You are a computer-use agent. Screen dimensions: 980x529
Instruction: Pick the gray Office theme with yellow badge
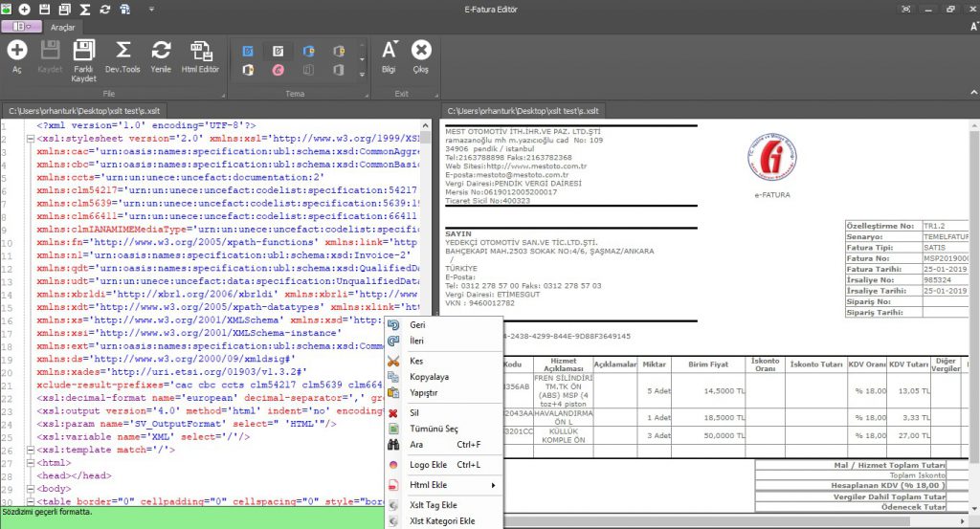point(338,52)
